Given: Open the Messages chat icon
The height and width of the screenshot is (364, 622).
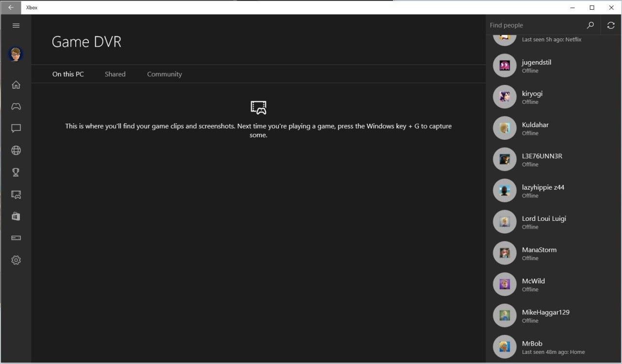Looking at the screenshot, I should (x=16, y=129).
